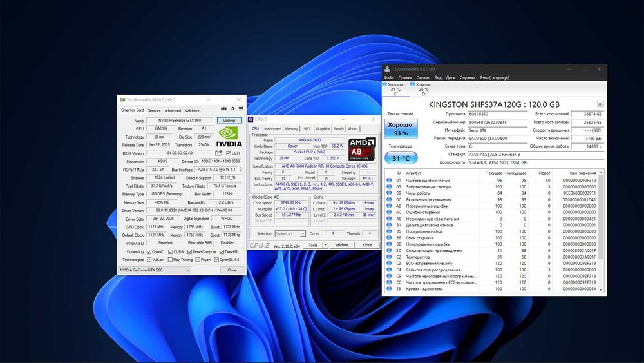Toggle the OpenCL checkbox
Image resolution: width=644 pixels, height=363 pixels.
[x=149, y=251]
